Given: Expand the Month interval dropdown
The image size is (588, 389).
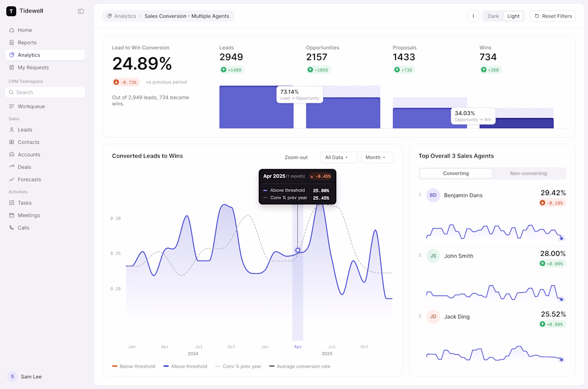Looking at the screenshot, I should tap(377, 158).
